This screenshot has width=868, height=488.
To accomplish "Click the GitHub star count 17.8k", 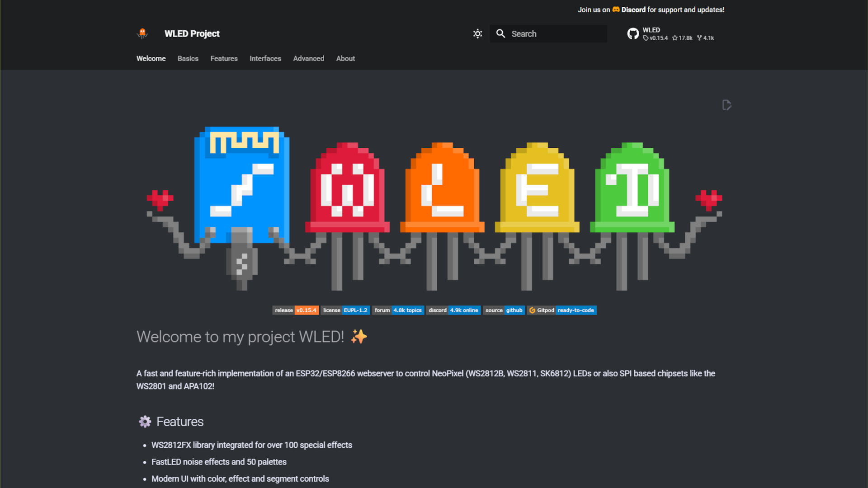I will click(682, 38).
